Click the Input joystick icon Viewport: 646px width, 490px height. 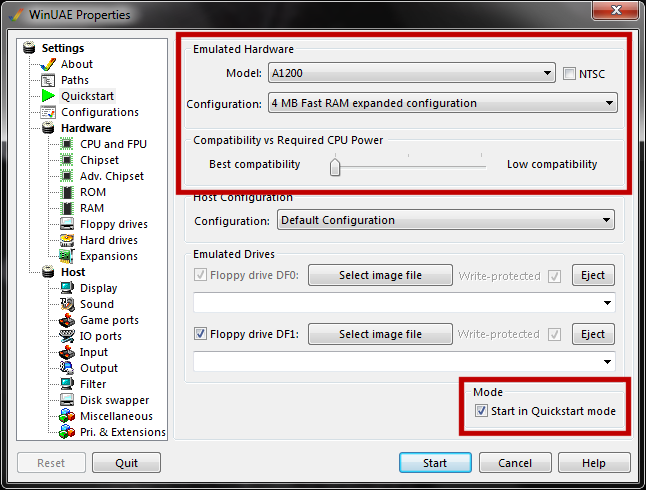(67, 352)
